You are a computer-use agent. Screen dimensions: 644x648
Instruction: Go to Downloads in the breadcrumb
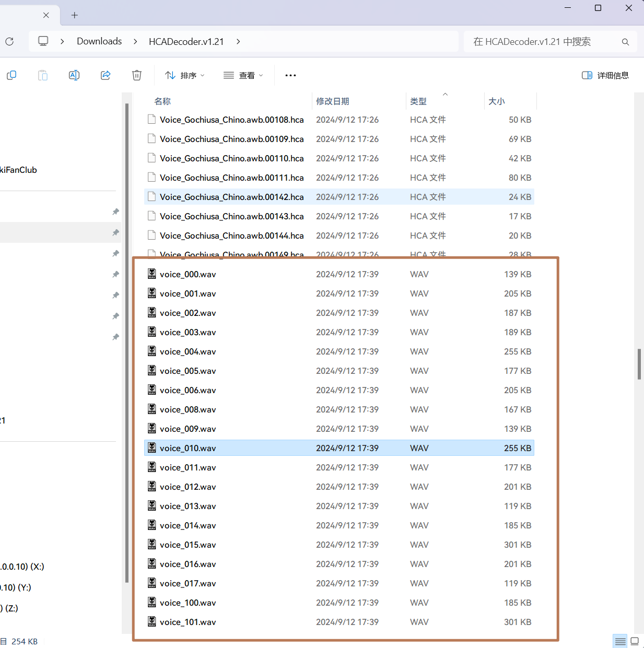pos(99,41)
